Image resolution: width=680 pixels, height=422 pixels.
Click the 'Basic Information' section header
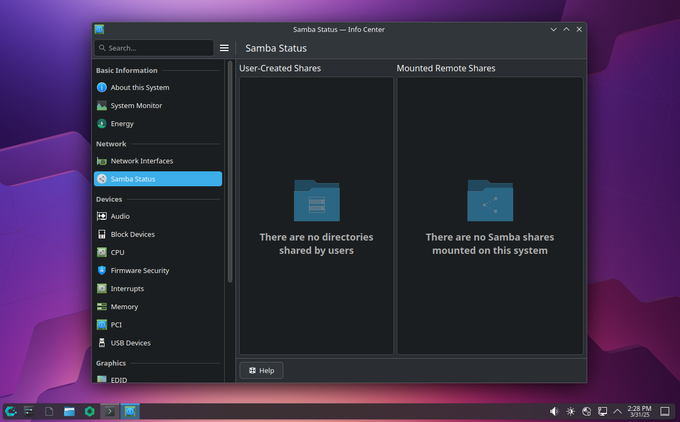click(127, 70)
